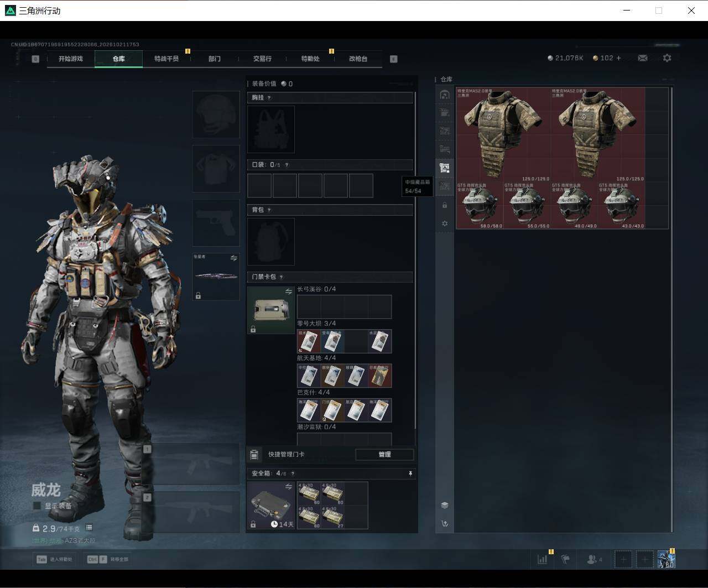The width and height of the screenshot is (708, 588).
Task: Expand the list icon beside 2.9/74千克
Action: pyautogui.click(x=89, y=528)
